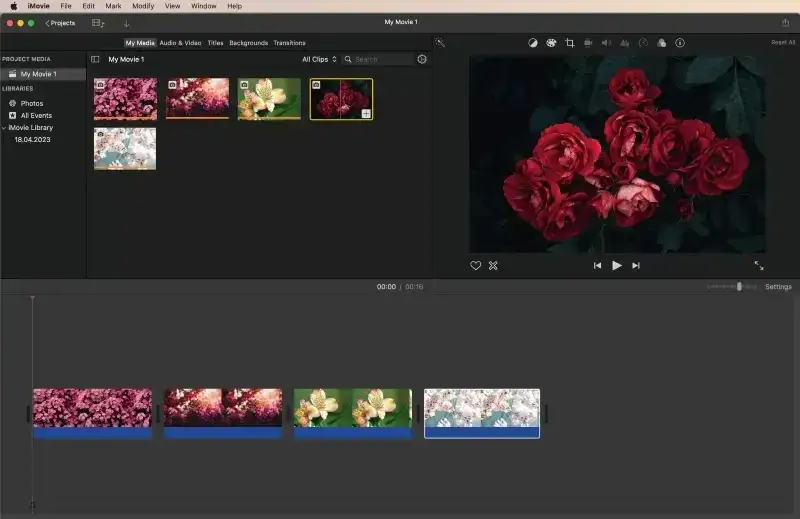Click the share export icon

pyautogui.click(x=785, y=22)
